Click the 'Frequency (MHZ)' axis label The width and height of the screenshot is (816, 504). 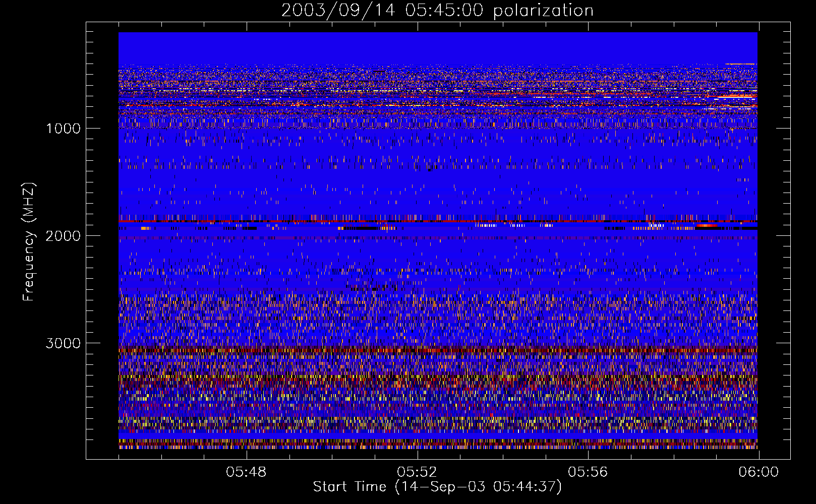coord(29,242)
